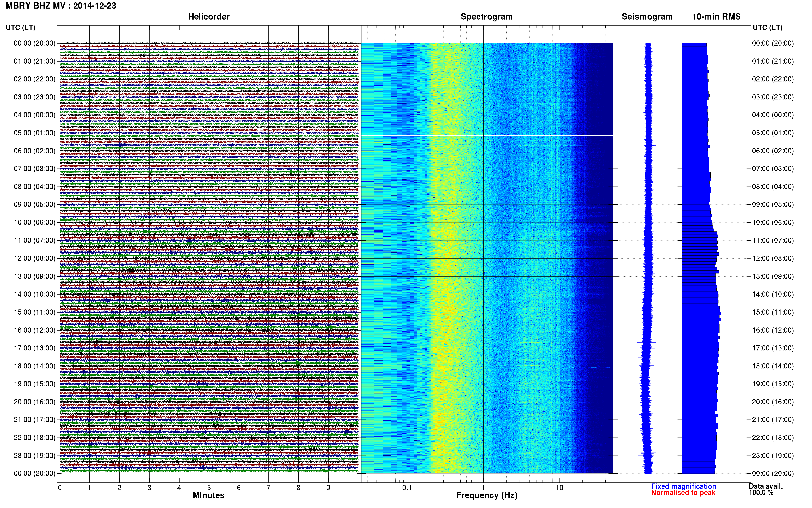Click the left UTC (LT) axis label
Viewport: 812px width, 508px height.
pyautogui.click(x=21, y=28)
